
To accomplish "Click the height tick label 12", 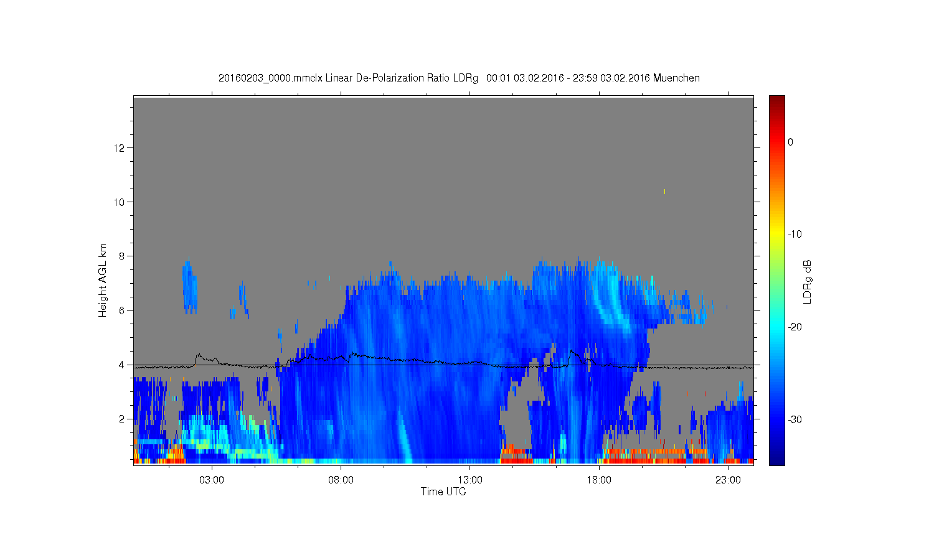I will (x=120, y=148).
